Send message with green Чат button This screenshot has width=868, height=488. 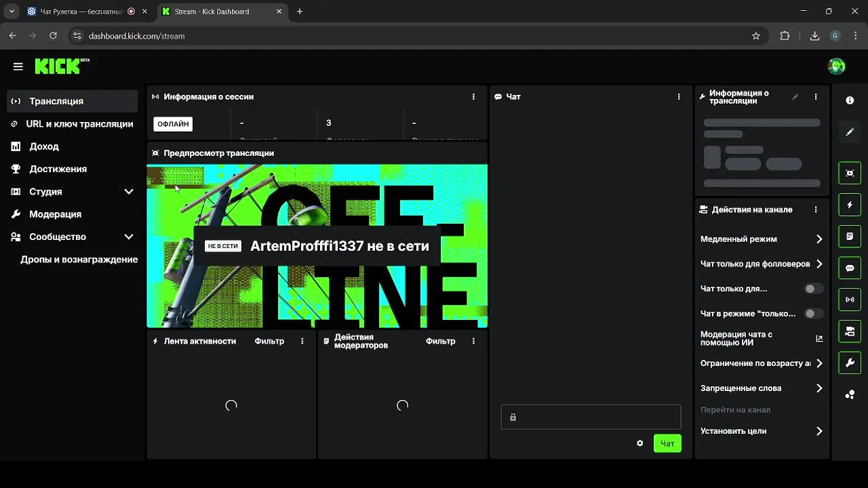point(667,443)
